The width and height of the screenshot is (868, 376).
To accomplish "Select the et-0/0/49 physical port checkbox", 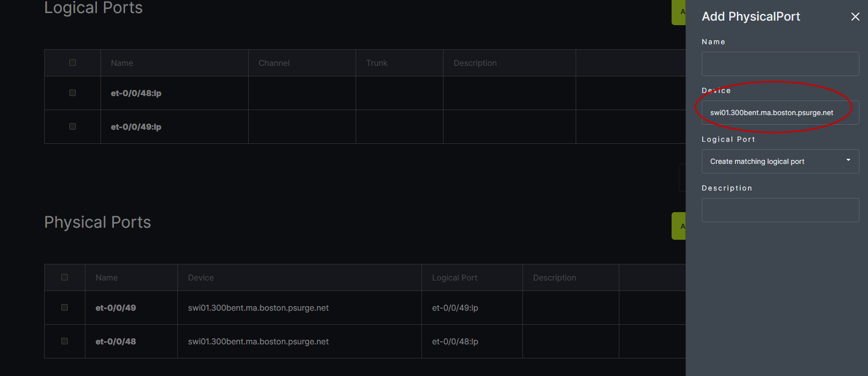I will point(64,308).
